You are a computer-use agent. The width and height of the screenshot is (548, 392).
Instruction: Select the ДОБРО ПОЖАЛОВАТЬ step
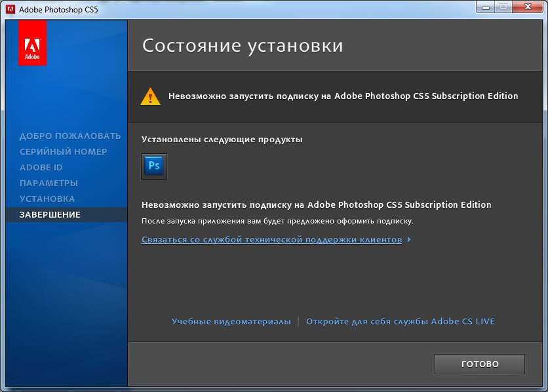70,136
